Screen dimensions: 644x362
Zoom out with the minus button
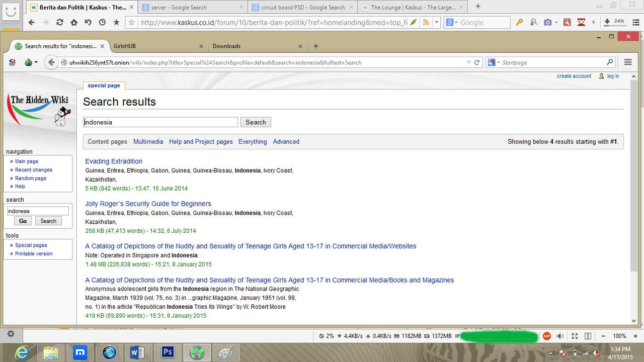(604, 336)
